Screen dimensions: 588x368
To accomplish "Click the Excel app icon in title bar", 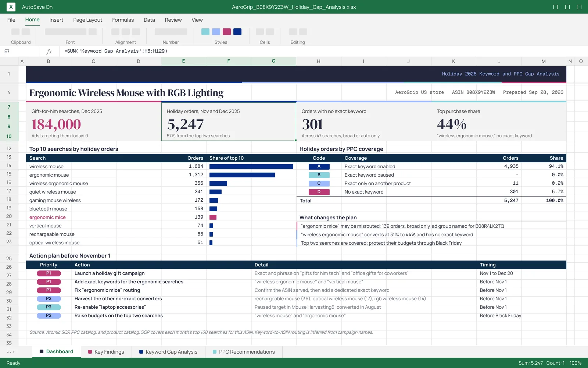I will click(x=11, y=7).
